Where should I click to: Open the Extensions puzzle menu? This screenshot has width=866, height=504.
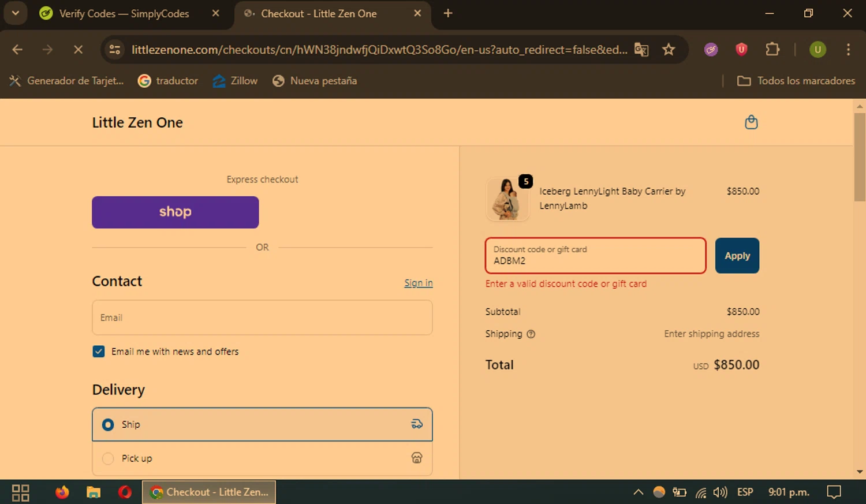(x=772, y=50)
